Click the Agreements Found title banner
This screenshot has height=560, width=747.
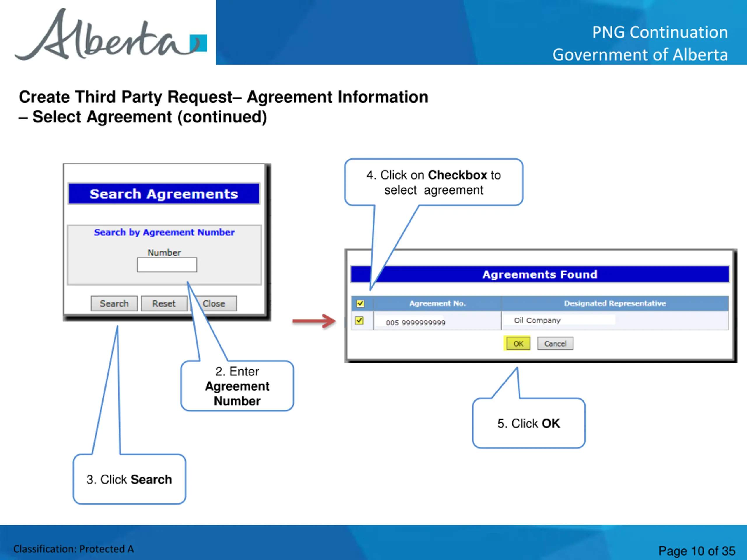540,274
